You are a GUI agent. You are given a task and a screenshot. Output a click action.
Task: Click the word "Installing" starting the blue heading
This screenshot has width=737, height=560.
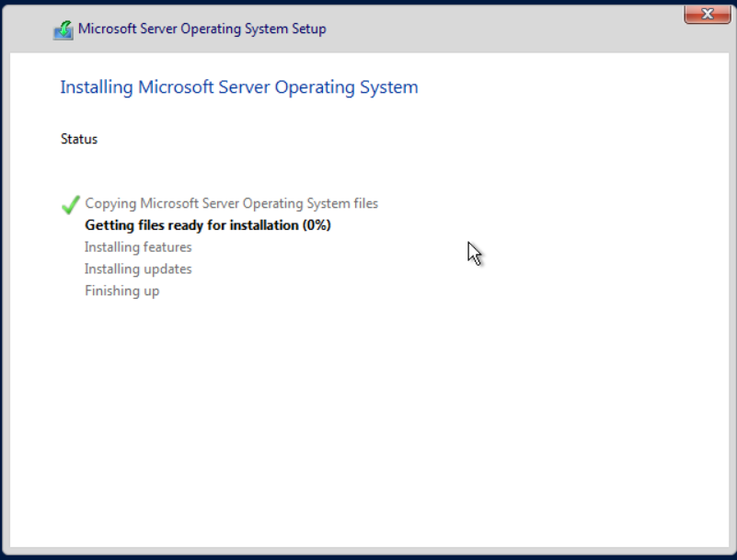point(97,87)
